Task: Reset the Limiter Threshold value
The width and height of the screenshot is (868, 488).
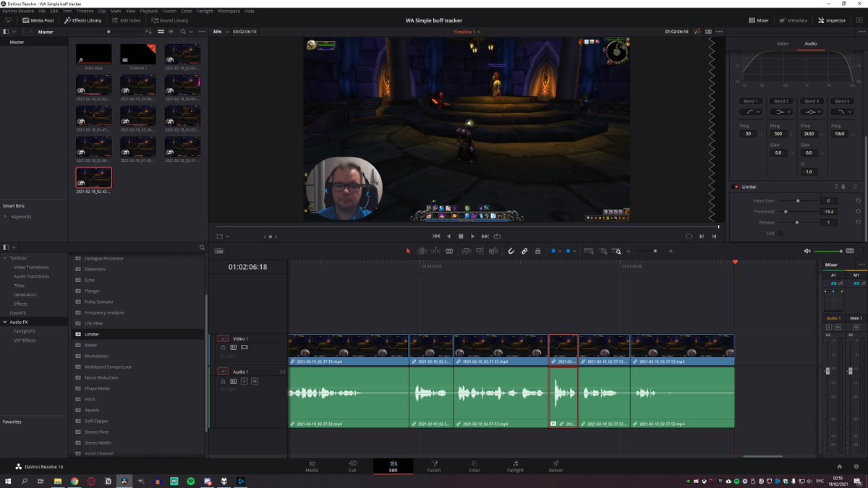Action: click(x=858, y=212)
